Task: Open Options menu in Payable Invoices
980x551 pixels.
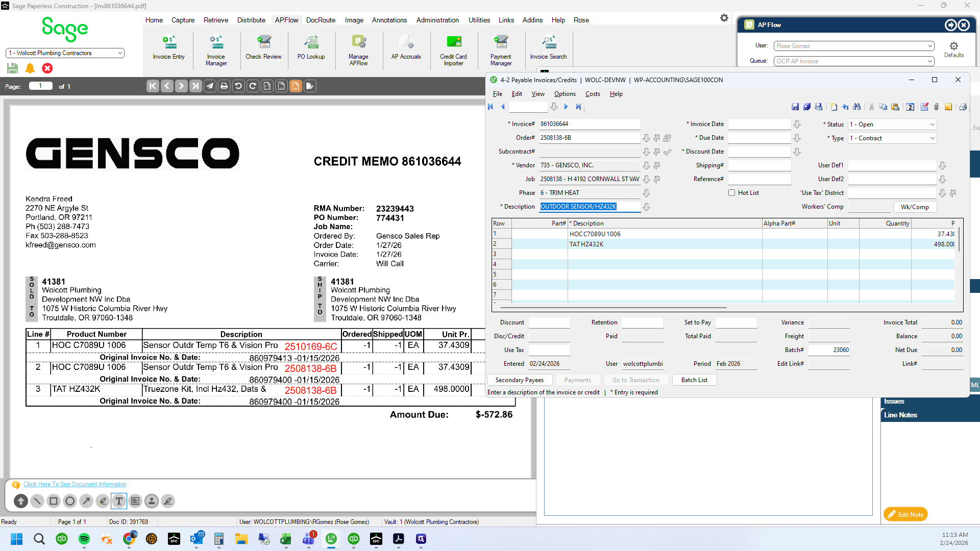Action: coord(565,94)
